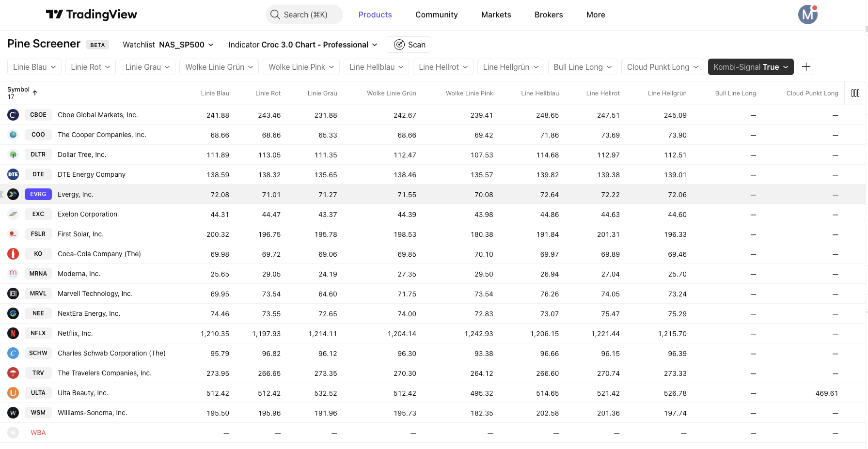Click the Netflix logo icon

point(13,333)
